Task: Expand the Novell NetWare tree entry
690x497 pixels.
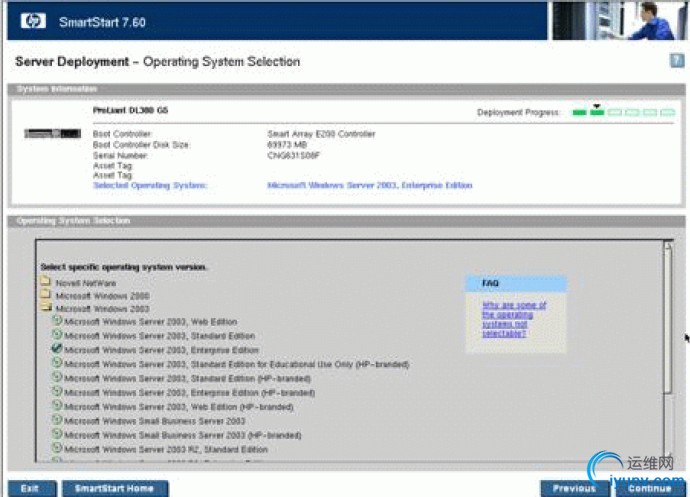Action: (x=86, y=283)
